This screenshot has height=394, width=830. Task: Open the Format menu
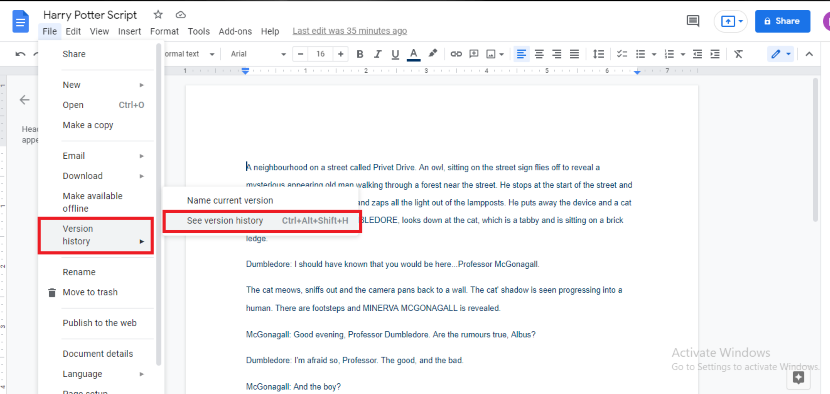point(165,31)
